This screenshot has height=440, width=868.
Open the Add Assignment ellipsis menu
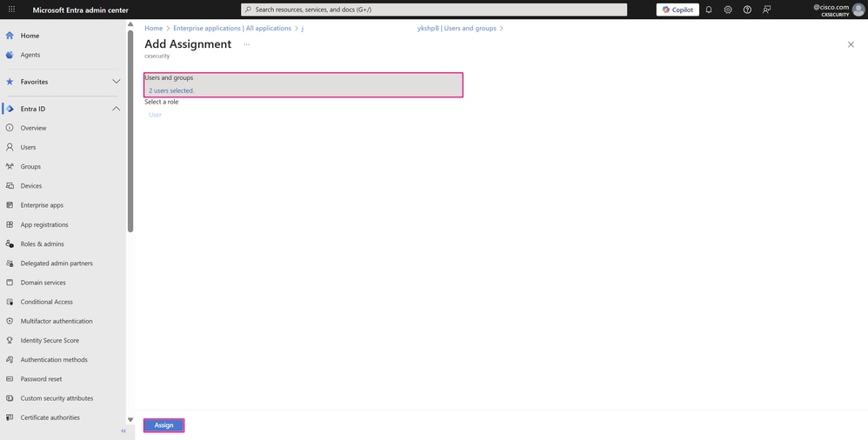(247, 44)
